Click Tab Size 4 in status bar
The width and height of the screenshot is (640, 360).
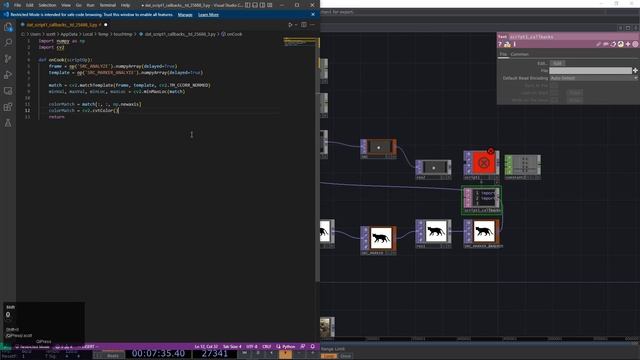[232, 347]
